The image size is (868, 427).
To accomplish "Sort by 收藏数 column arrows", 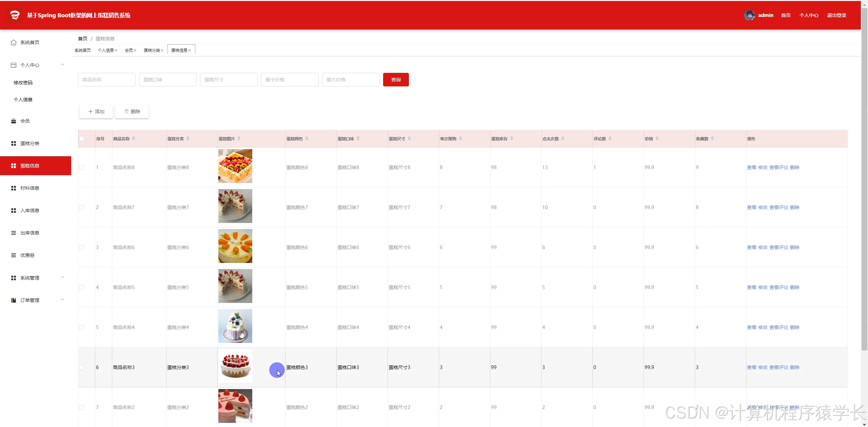I will pos(712,139).
